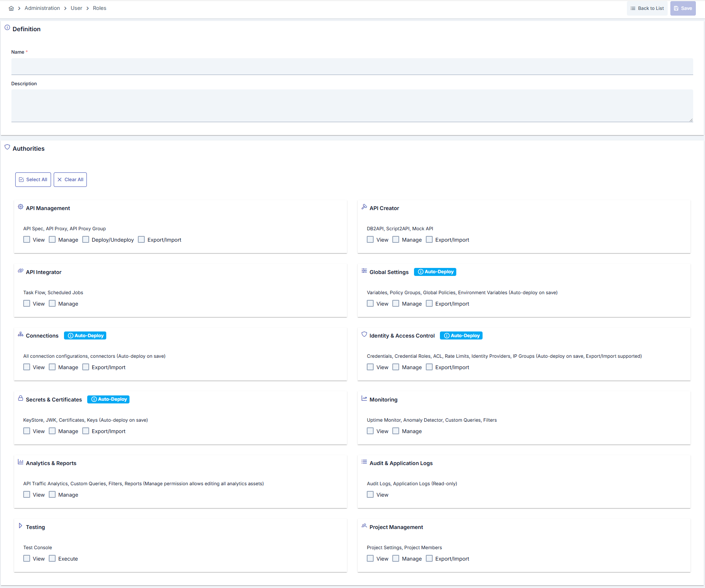The height and width of the screenshot is (588, 705).
Task: Check Export/Import under Secrets & Certificates
Action: click(86, 431)
